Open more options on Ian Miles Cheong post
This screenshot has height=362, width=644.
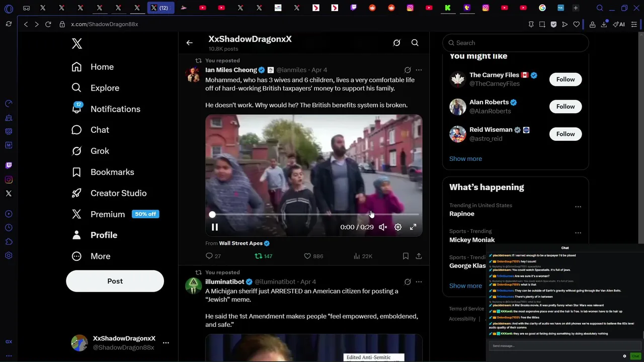coord(419,70)
